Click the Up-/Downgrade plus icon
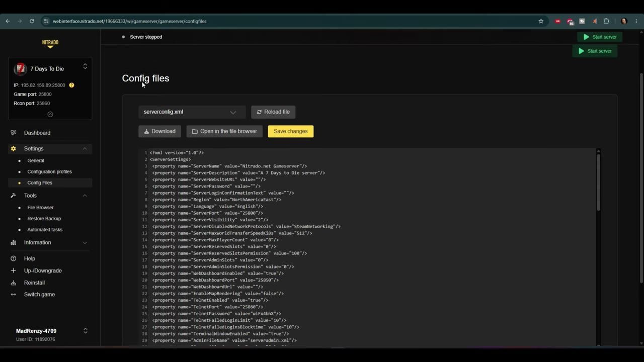644x362 pixels. tap(14, 270)
